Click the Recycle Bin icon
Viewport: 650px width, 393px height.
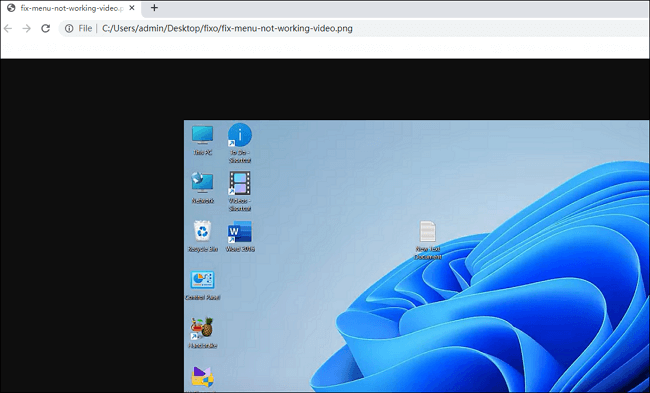coord(202,231)
